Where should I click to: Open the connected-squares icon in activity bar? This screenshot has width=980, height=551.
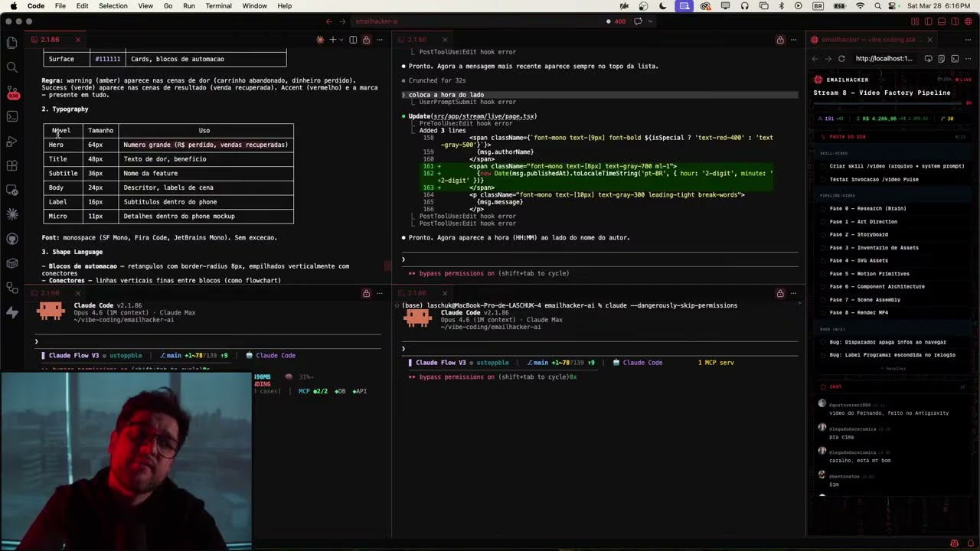[11, 288]
